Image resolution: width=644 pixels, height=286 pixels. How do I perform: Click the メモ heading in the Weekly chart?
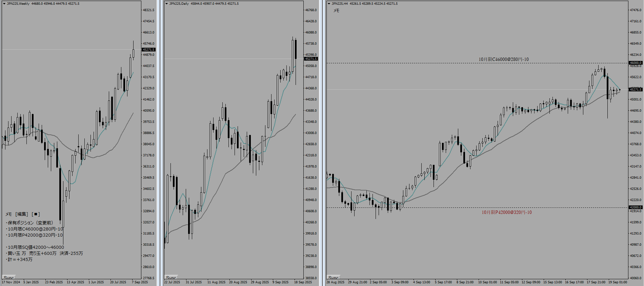[x=8, y=214]
